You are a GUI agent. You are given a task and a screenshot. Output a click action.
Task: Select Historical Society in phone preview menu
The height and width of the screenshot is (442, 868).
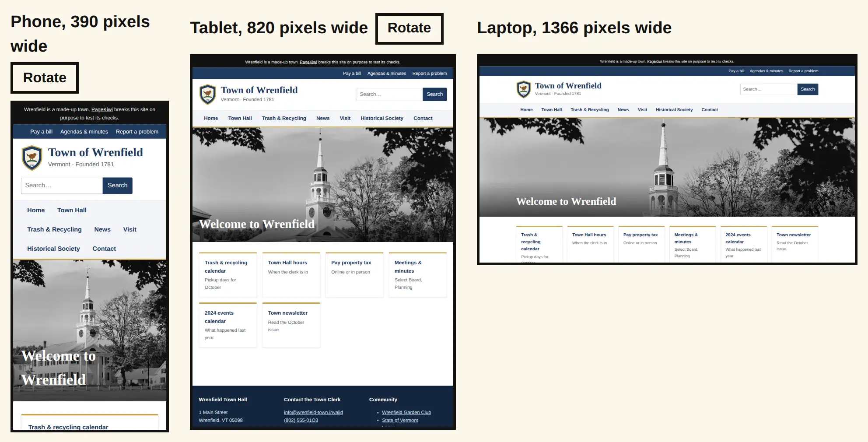tap(53, 249)
